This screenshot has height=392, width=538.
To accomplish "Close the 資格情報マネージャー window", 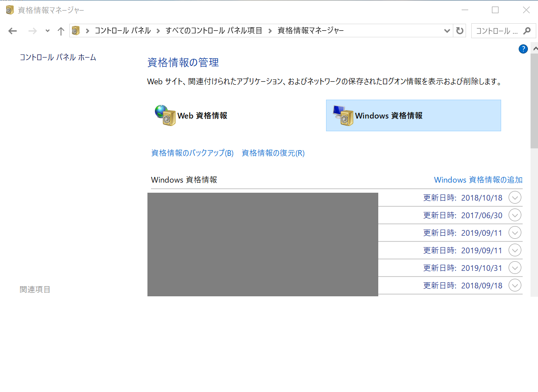I will click(x=526, y=10).
